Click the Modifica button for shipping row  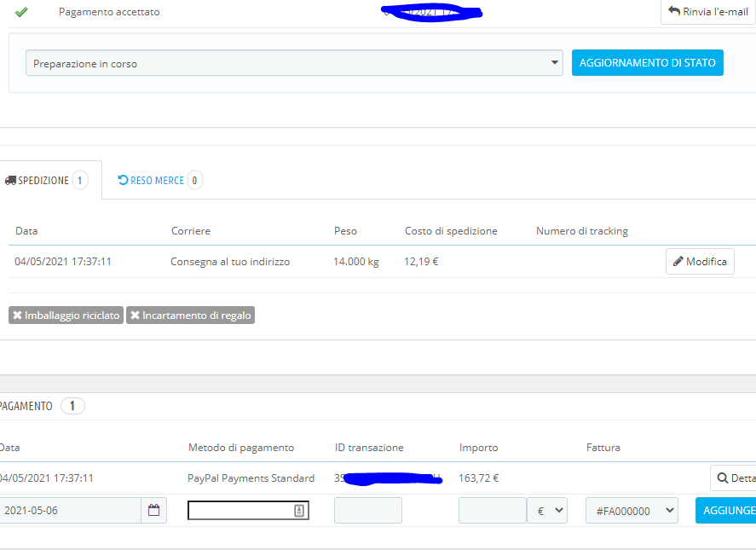click(x=700, y=262)
